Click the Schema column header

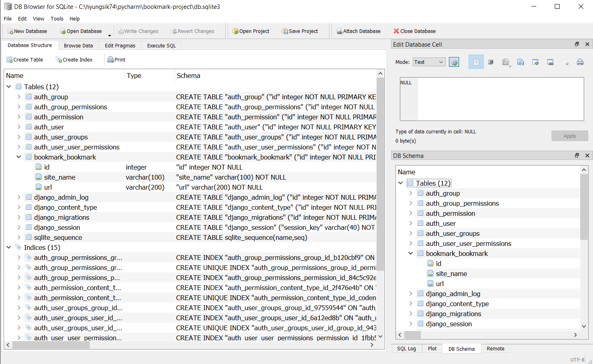click(x=276, y=76)
